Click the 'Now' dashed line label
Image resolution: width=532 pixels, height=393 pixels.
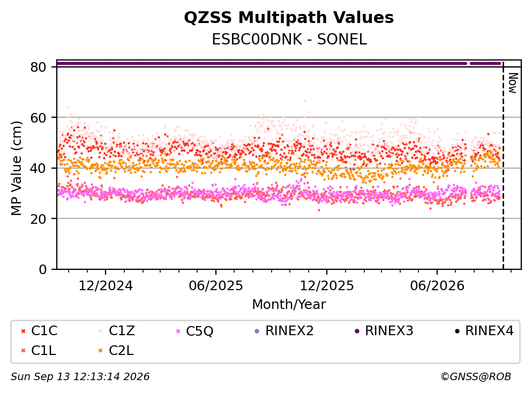513,83
